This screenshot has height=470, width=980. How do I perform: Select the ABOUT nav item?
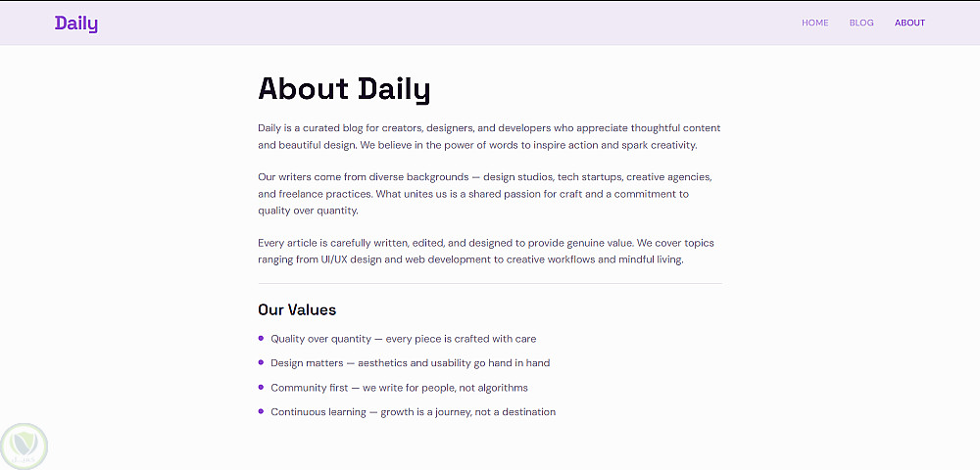[x=909, y=23]
